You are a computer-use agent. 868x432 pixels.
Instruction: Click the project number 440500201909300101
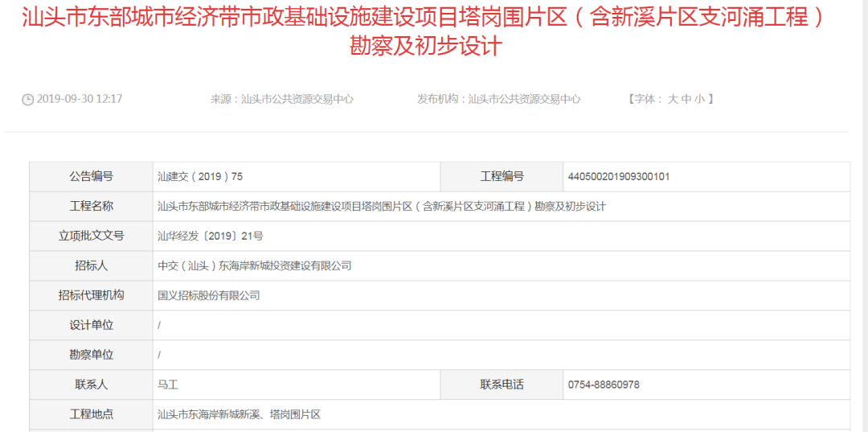tap(618, 177)
